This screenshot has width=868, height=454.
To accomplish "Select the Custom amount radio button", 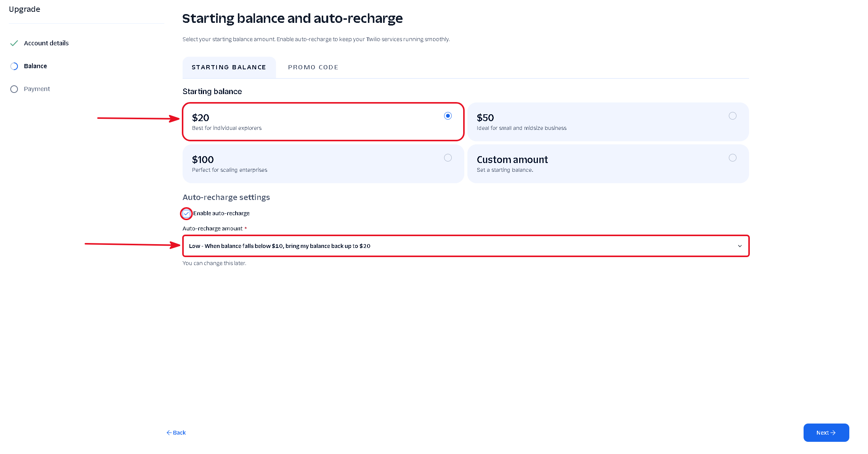I will (733, 158).
